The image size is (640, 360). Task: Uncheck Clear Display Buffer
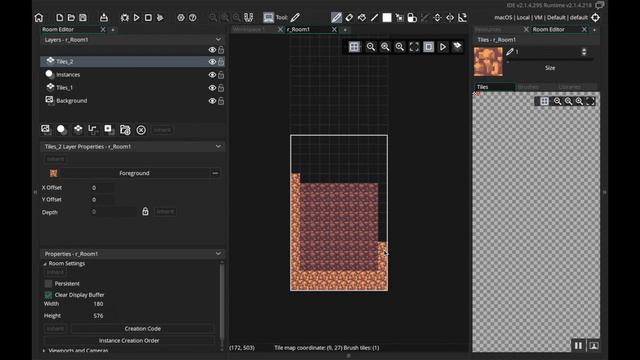[x=48, y=295]
